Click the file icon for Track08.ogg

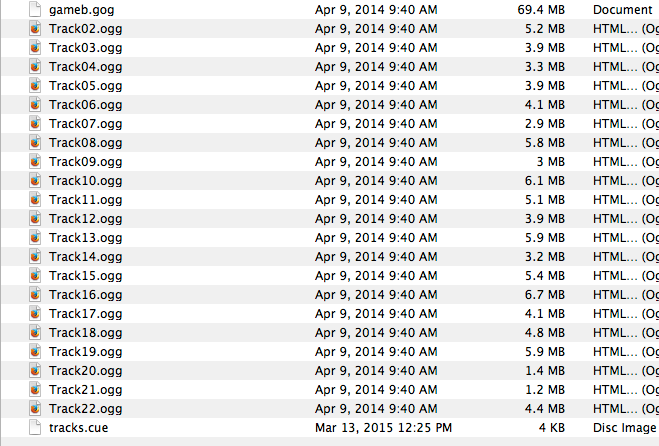pyautogui.click(x=35, y=143)
